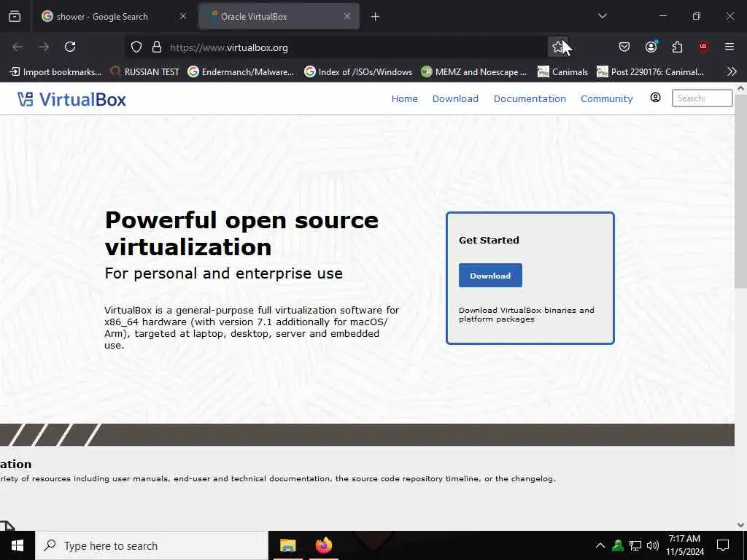The width and height of the screenshot is (747, 560).
Task: Open the clock showing 7:17 AM
Action: 685,545
